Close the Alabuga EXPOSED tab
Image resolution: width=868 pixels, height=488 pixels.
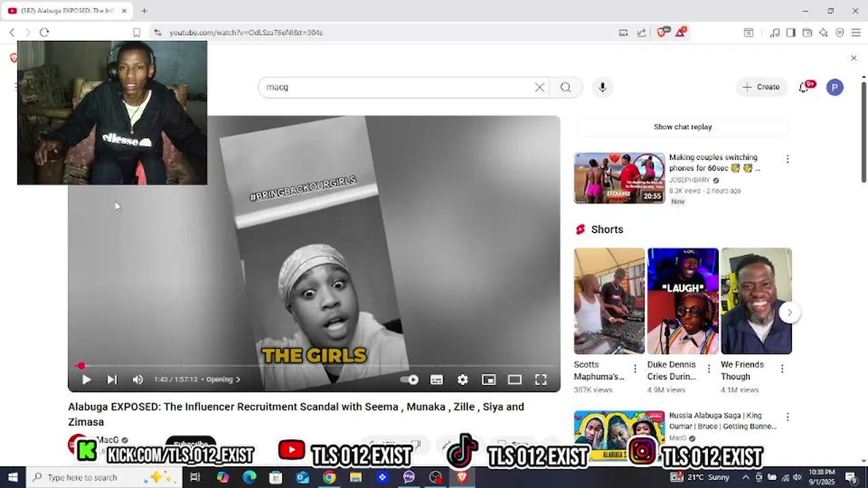tap(123, 11)
